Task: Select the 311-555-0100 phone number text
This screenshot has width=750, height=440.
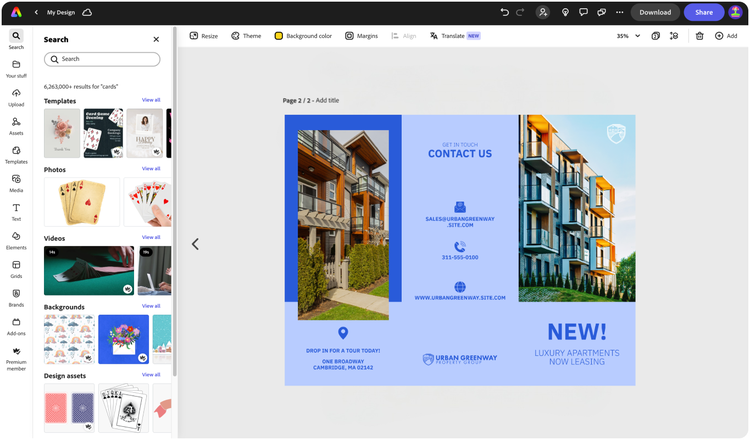Action: click(460, 257)
